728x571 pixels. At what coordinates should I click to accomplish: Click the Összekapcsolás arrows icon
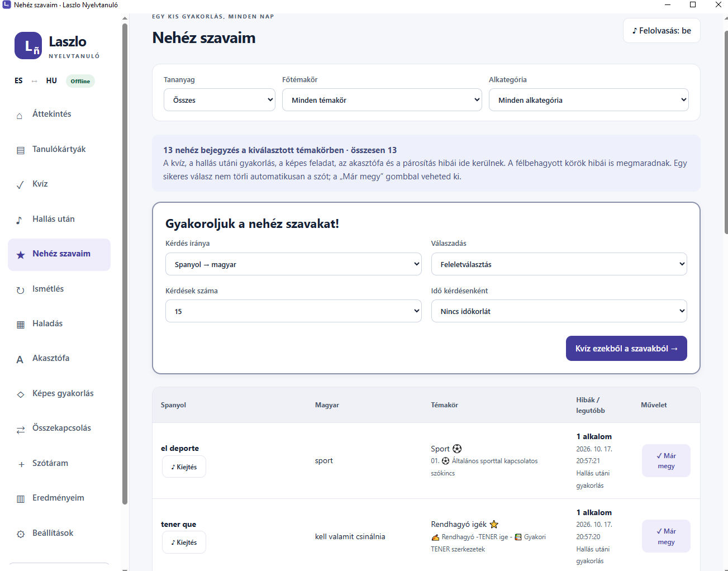pyautogui.click(x=21, y=429)
